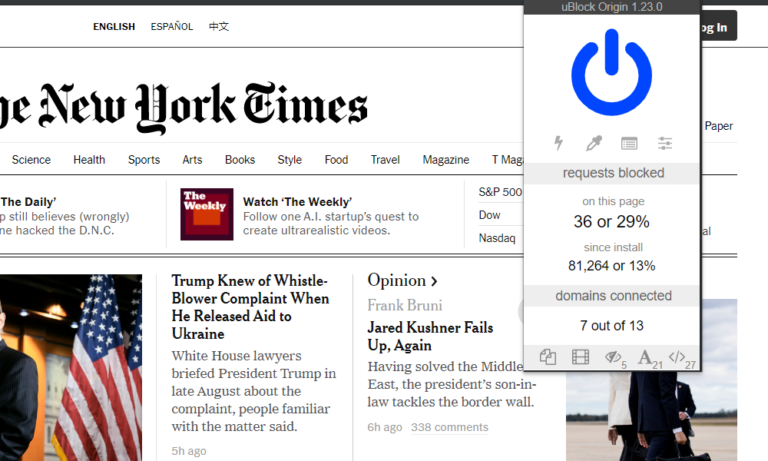Toggle popup blocking for this site

[548, 357]
